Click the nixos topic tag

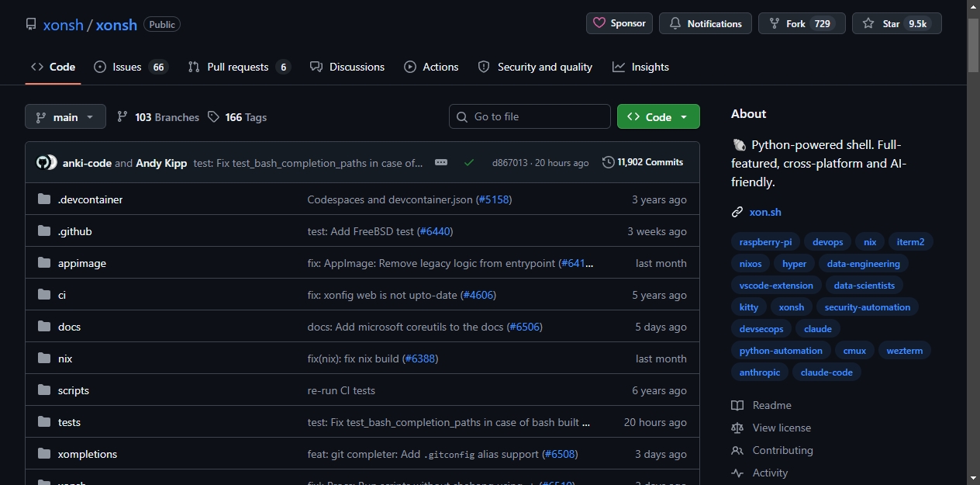click(751, 264)
